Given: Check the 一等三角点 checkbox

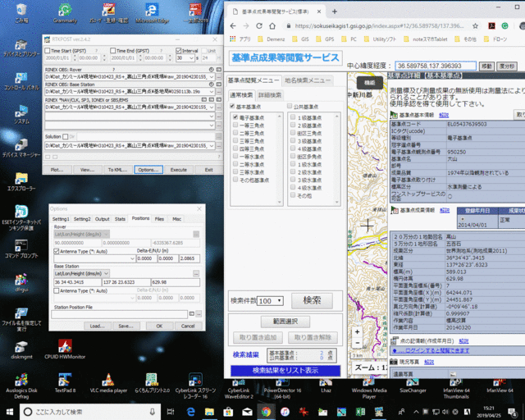Looking at the screenshot, I should pyautogui.click(x=235, y=125).
